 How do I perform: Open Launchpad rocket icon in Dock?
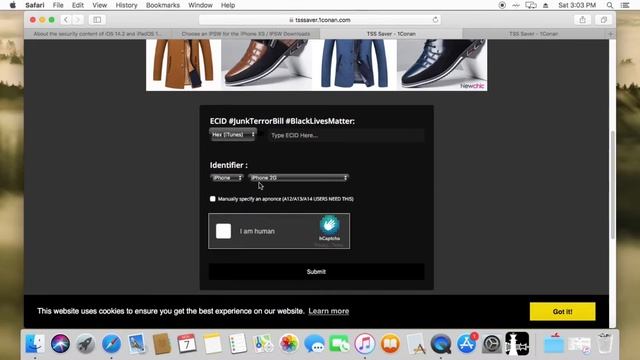tap(86, 344)
